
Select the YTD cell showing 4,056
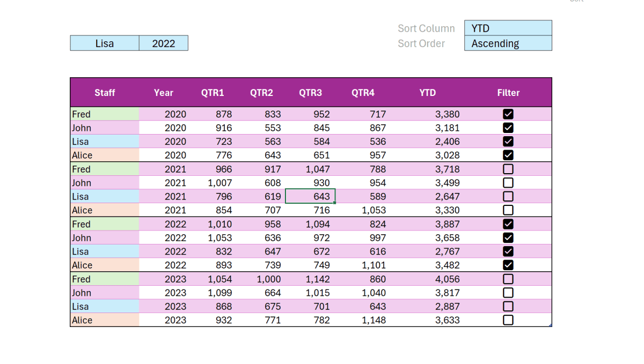click(428, 279)
